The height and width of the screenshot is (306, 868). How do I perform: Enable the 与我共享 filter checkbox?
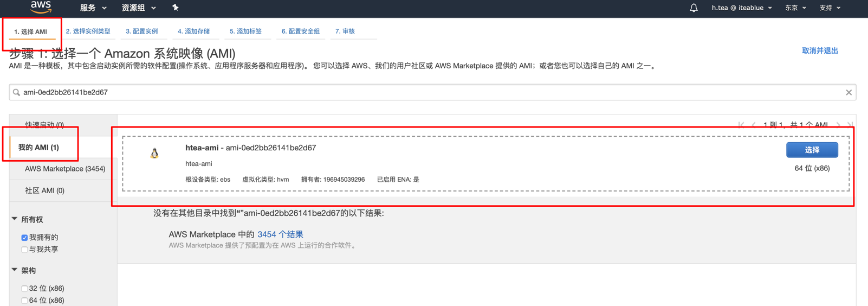[24, 250]
